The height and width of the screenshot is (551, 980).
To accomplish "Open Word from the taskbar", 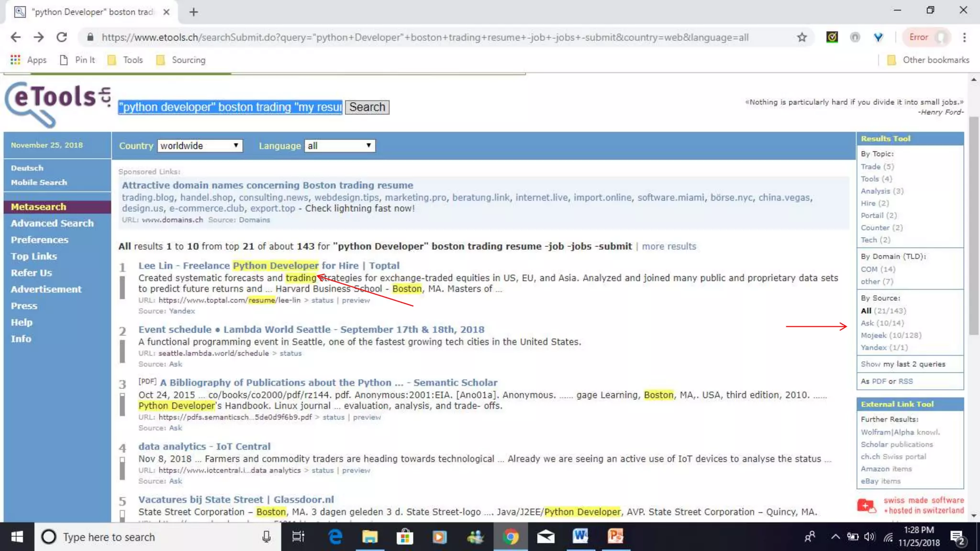I will (580, 537).
